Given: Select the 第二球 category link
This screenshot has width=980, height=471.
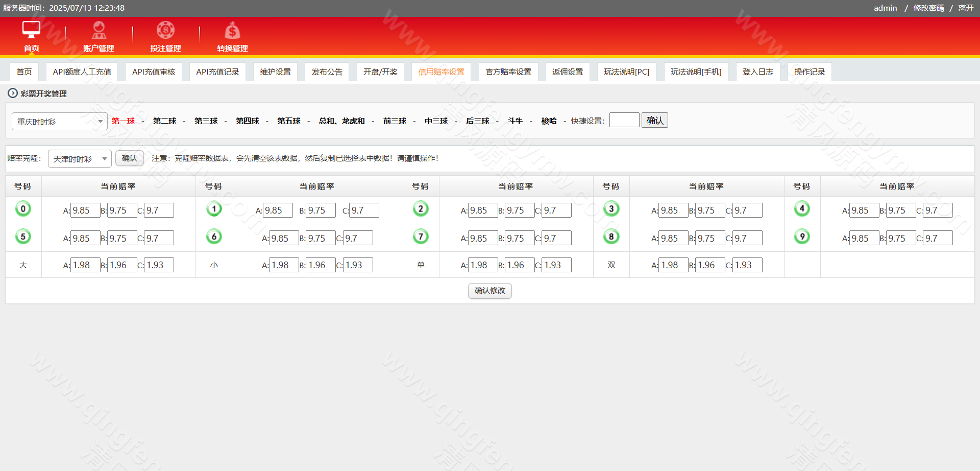Looking at the screenshot, I should click(x=164, y=121).
